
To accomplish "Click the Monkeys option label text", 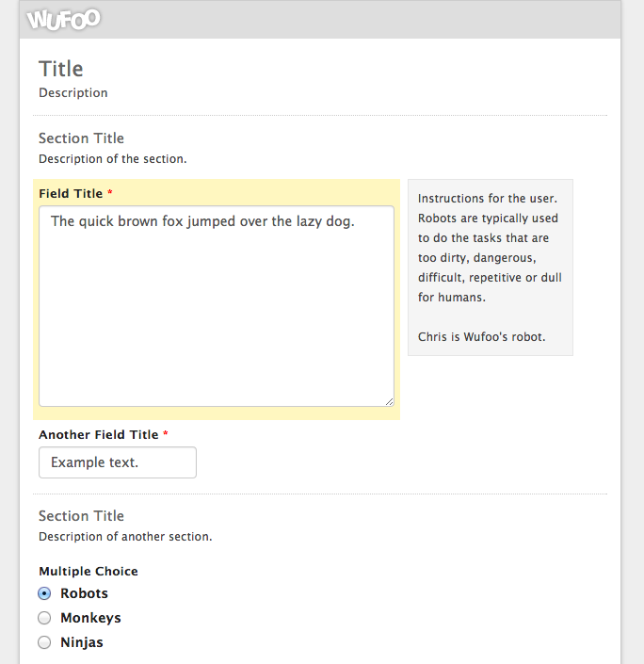I will (x=90, y=618).
